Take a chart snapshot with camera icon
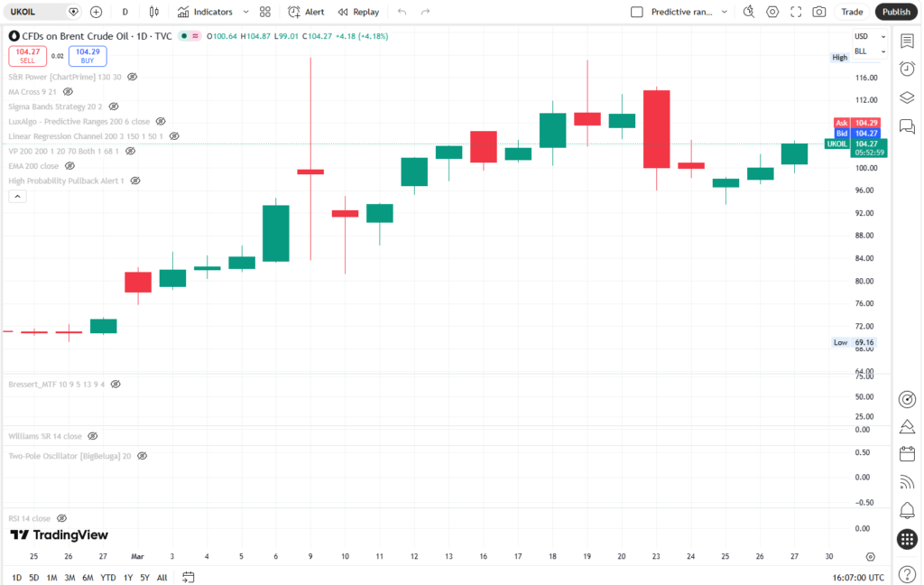Image resolution: width=924 pixels, height=585 pixels. 819,12
